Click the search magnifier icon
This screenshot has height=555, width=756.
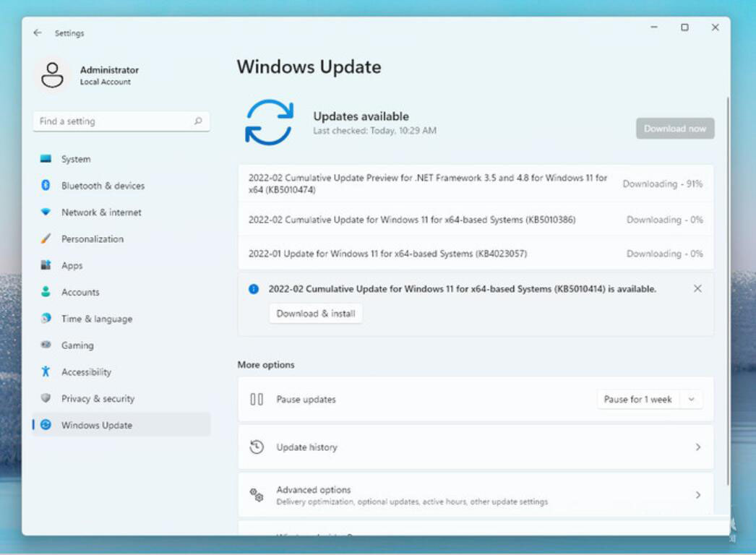[198, 121]
